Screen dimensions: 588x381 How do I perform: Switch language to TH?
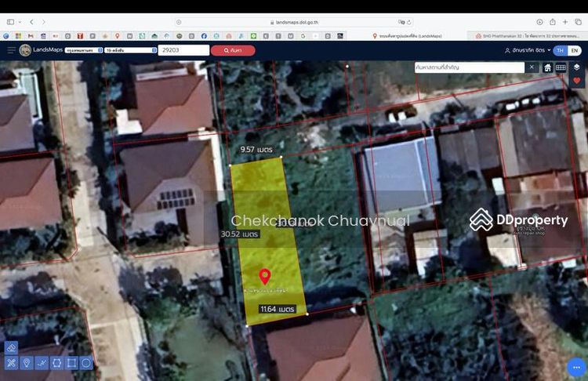click(x=559, y=50)
